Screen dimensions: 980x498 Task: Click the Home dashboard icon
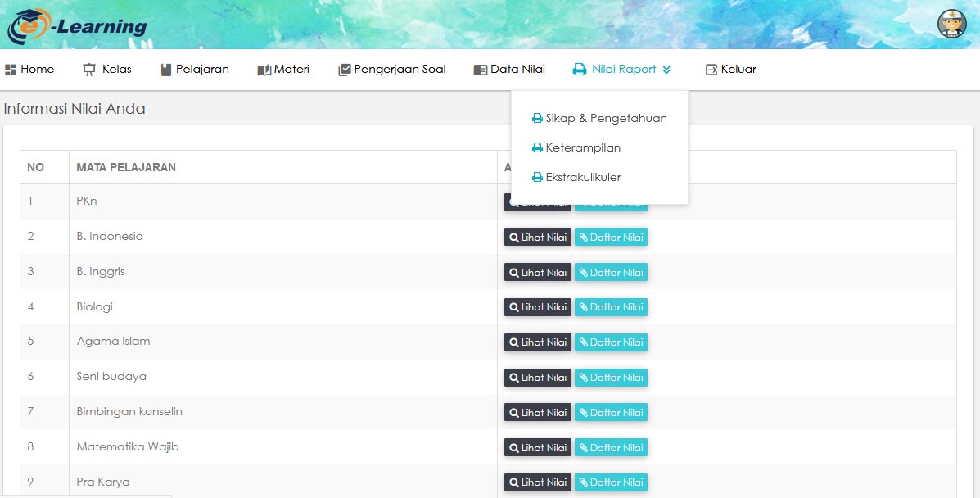pyautogui.click(x=11, y=70)
